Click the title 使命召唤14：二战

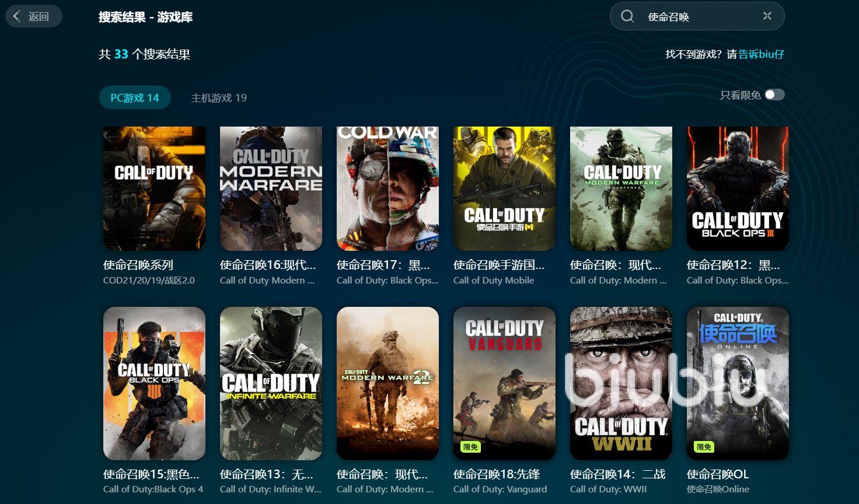(618, 474)
